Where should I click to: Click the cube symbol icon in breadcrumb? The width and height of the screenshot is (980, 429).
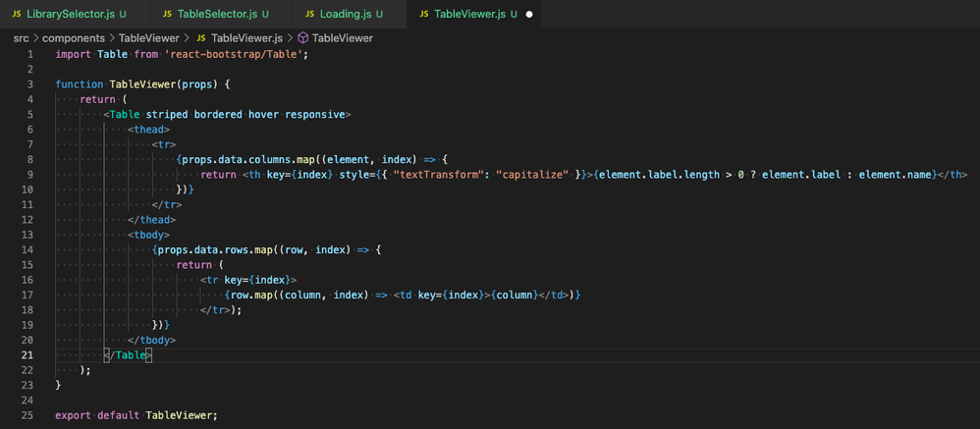point(303,38)
